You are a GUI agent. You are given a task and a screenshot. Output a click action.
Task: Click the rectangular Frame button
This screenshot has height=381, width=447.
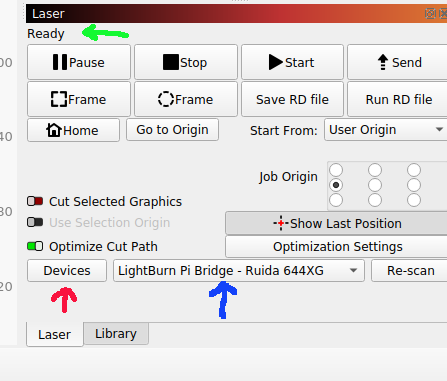(79, 99)
